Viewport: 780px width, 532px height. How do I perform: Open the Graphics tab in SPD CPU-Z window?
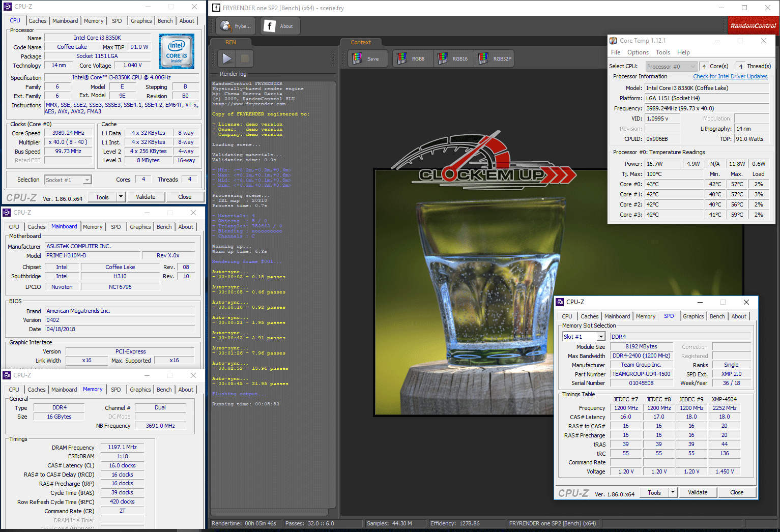click(x=693, y=316)
